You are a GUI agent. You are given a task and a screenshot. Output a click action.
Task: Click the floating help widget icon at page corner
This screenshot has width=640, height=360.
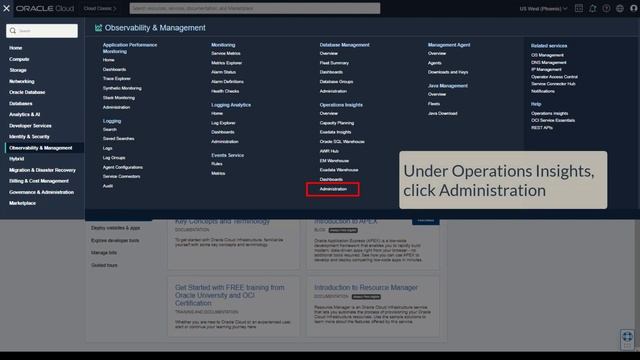coord(627,339)
